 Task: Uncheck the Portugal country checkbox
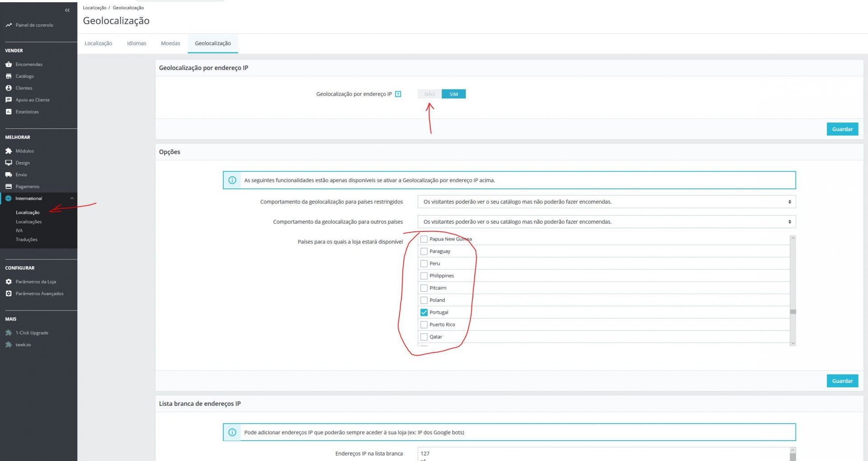pyautogui.click(x=424, y=312)
